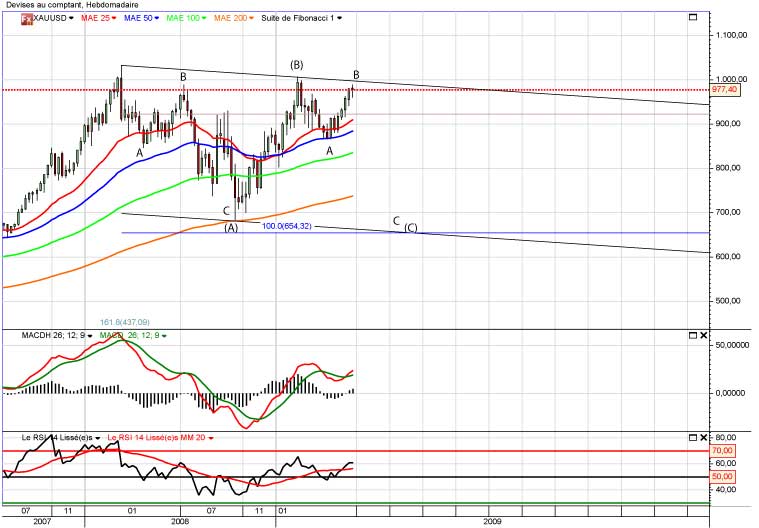Click the 70,00 RSI level marker

click(723, 451)
